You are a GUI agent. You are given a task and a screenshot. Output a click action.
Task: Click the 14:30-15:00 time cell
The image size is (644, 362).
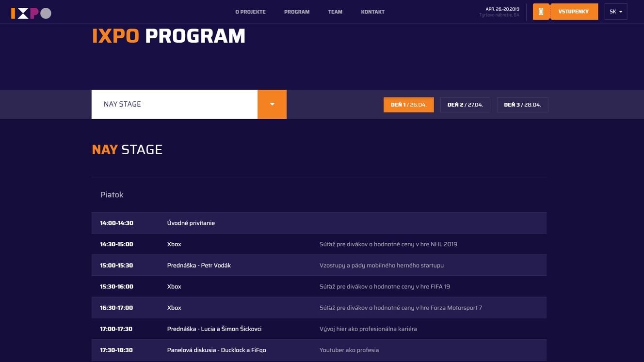116,244
